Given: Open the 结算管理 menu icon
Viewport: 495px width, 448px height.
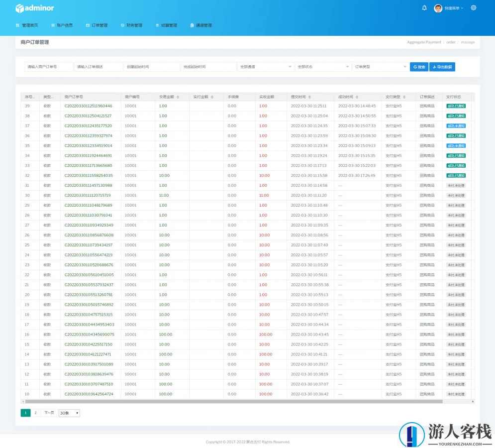Looking at the screenshot, I should [x=157, y=25].
